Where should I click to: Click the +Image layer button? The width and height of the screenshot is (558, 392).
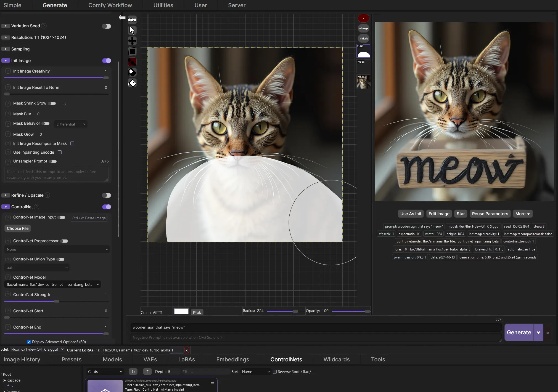[x=364, y=28]
